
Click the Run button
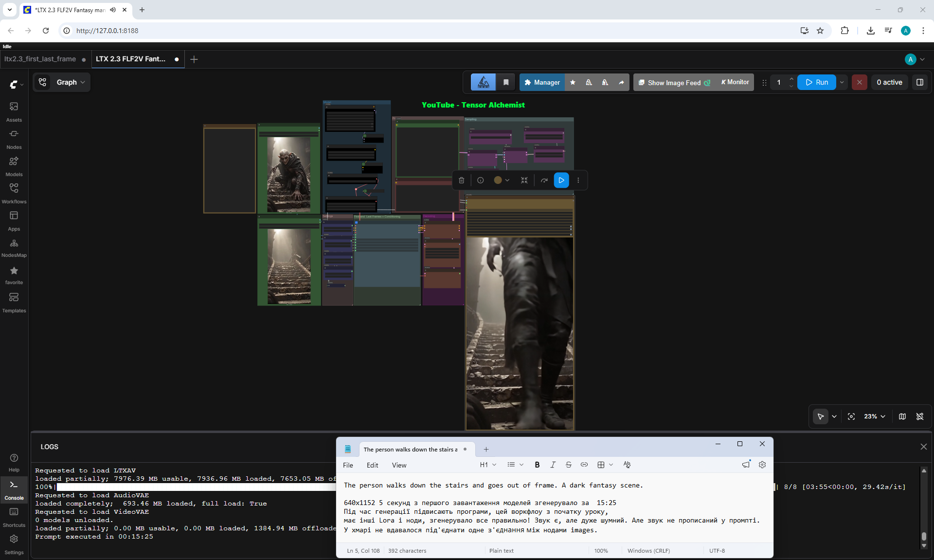coord(817,82)
